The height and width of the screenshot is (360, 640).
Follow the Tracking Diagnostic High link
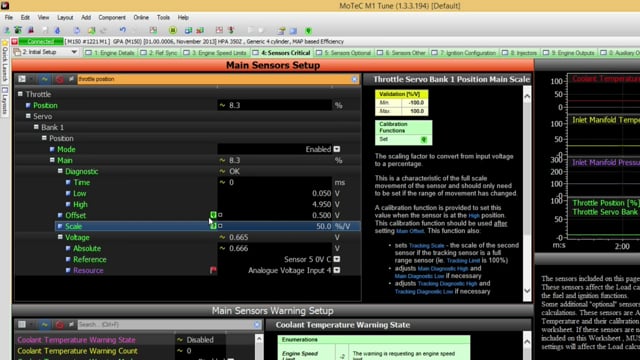(x=447, y=284)
